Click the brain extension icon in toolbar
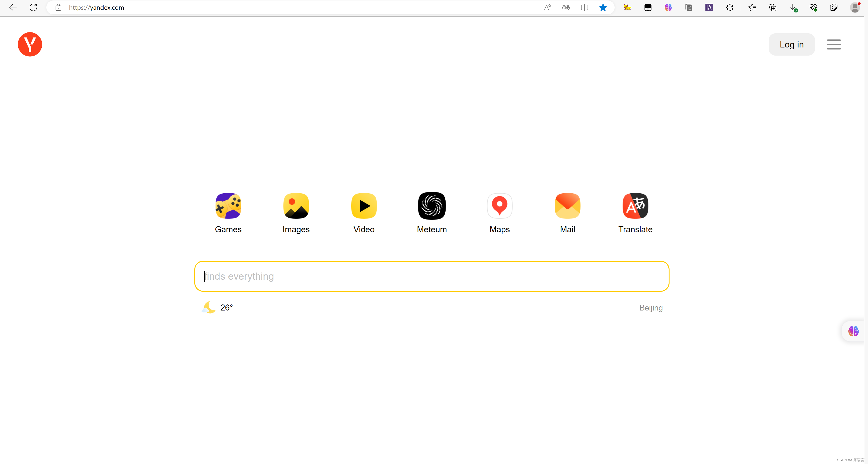The height and width of the screenshot is (464, 868). pyautogui.click(x=668, y=7)
